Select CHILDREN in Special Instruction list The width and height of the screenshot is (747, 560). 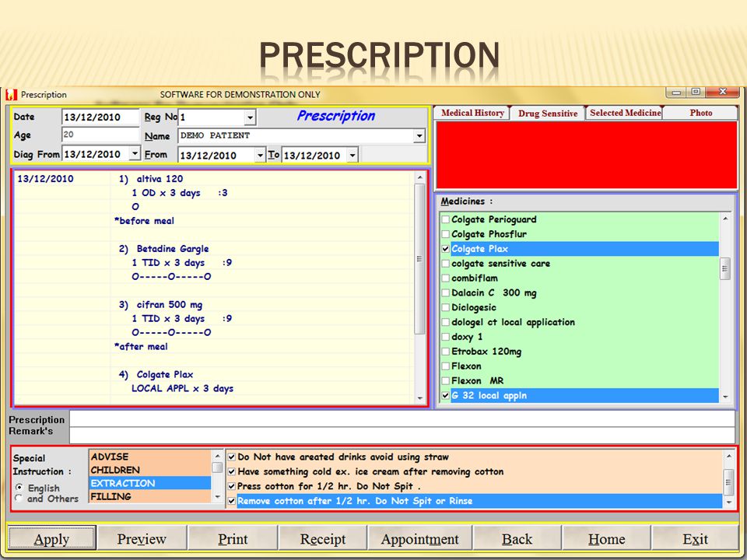click(149, 470)
